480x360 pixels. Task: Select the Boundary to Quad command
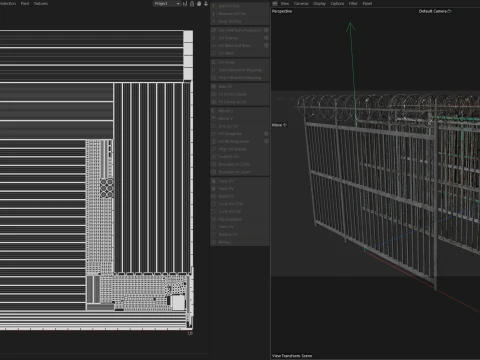(x=234, y=172)
